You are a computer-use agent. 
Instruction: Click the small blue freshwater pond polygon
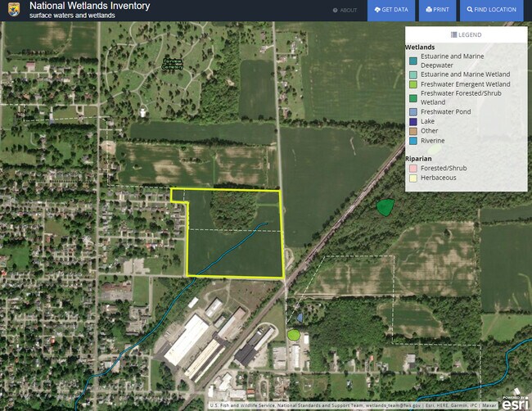[300, 317]
